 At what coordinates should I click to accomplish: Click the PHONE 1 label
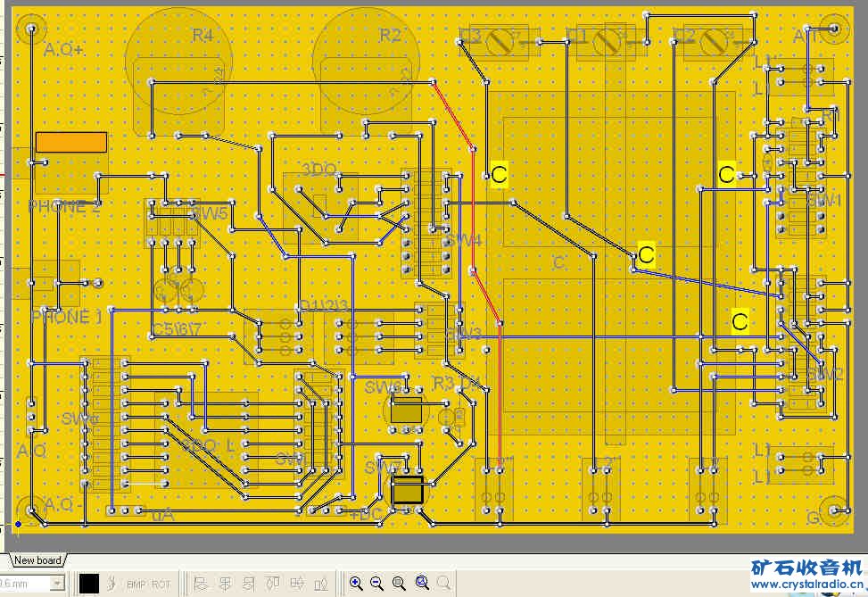67,318
